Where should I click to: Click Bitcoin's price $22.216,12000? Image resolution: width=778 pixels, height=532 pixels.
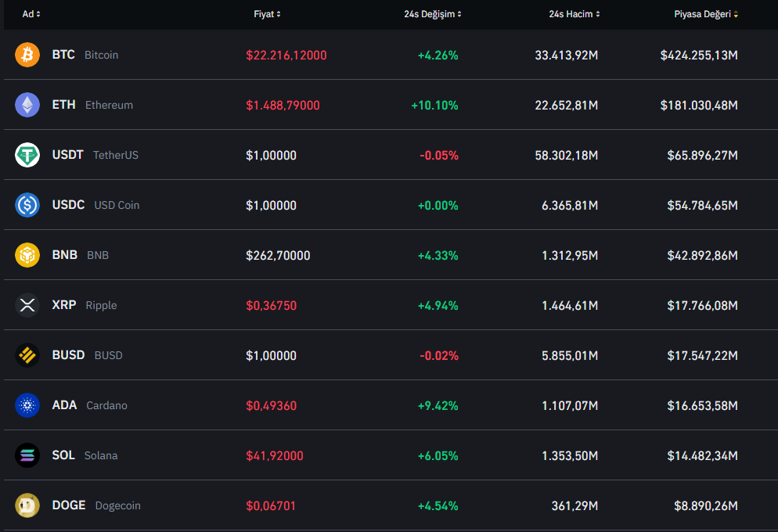(x=286, y=55)
